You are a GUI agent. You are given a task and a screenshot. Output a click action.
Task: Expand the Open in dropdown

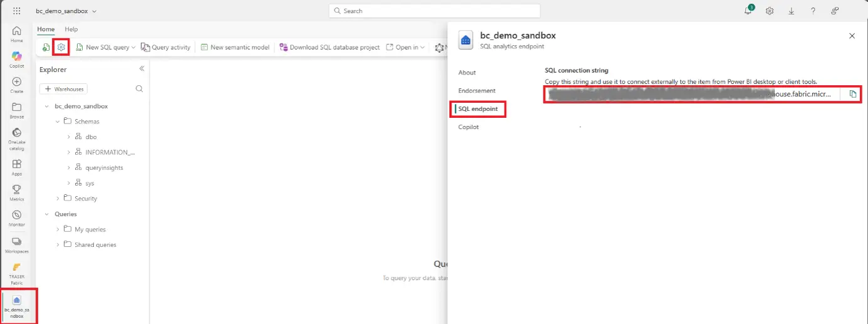coord(406,47)
